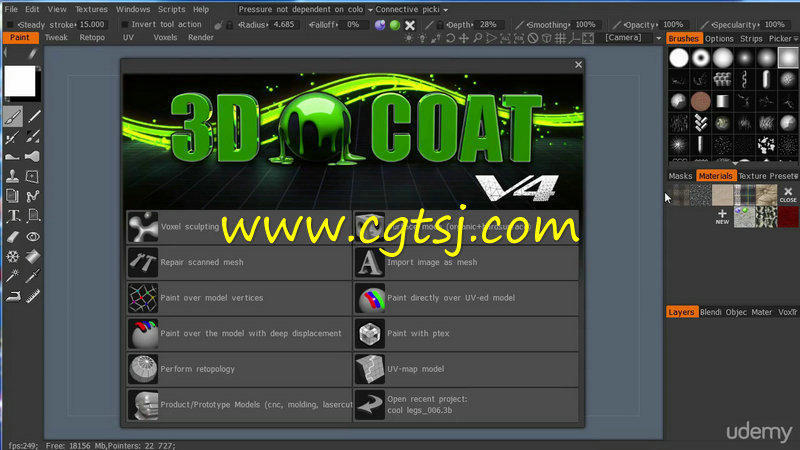
Task: Select the Measure ruler tool
Action: click(33, 296)
